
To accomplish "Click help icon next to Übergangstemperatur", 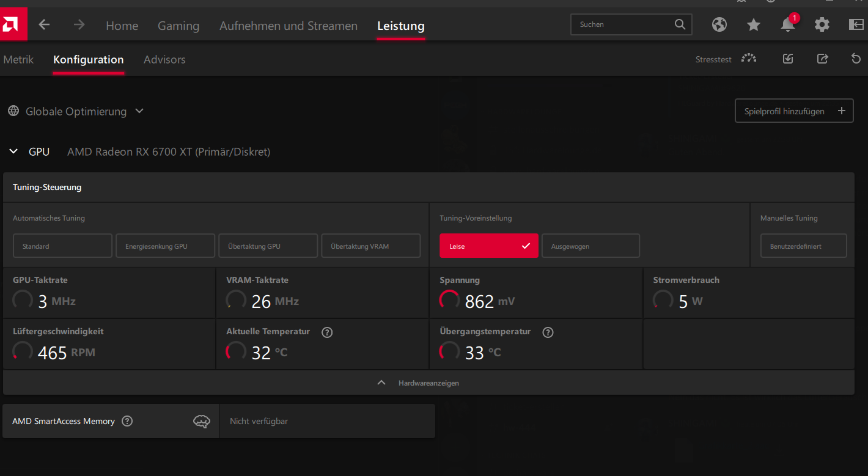I will 548,332.
